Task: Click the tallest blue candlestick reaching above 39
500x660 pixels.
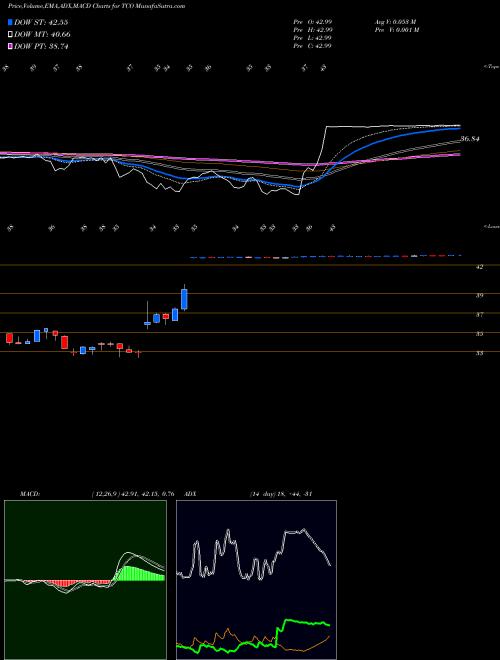Action: (x=184, y=299)
